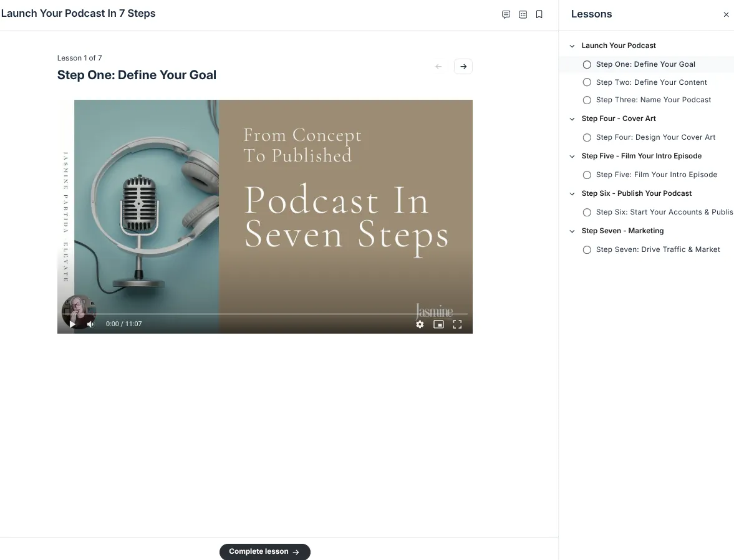The image size is (734, 560).
Task: Open the lesson list icon in header
Action: (x=523, y=14)
